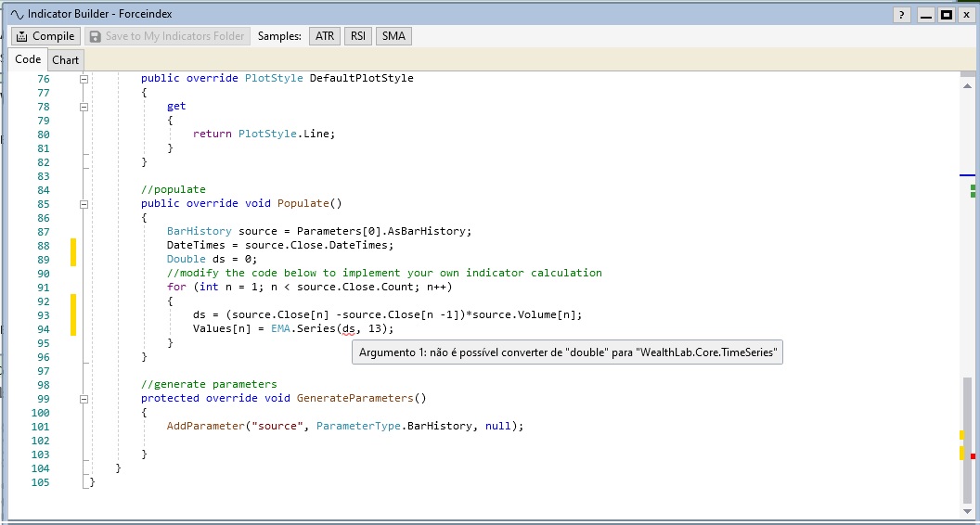Click the //generate parameters comment

[209, 384]
